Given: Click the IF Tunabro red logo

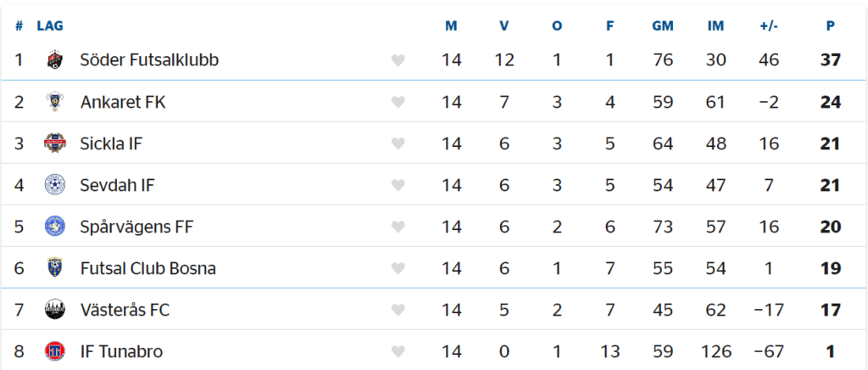Looking at the screenshot, I should pyautogui.click(x=54, y=351).
